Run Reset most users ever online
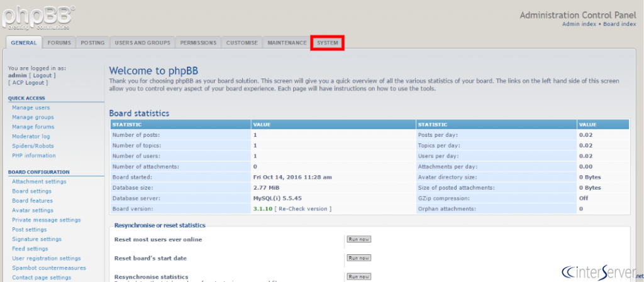 359,239
